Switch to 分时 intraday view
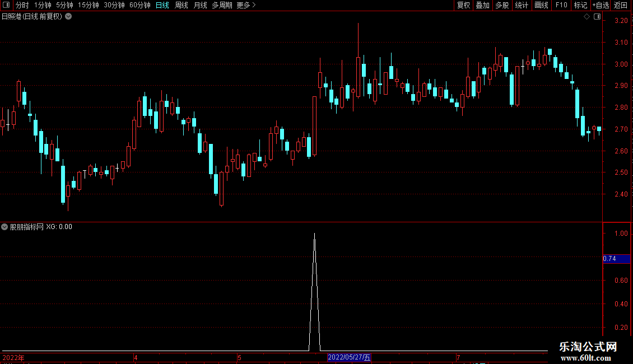This screenshot has width=633, height=364. [22, 5]
